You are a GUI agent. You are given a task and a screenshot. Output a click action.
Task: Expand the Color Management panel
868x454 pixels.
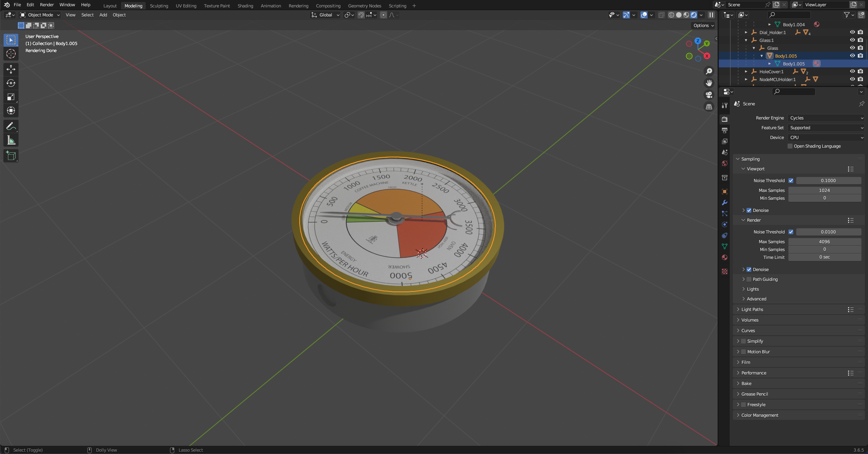coord(759,415)
